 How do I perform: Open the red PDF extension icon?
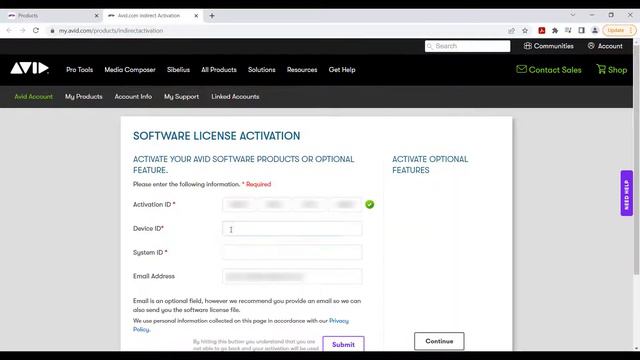[x=542, y=30]
